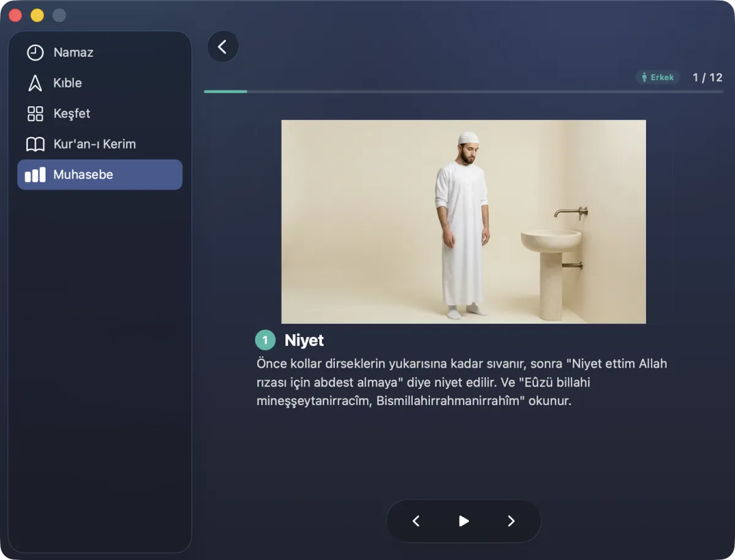Go back using the round chevron button
The image size is (735, 560).
[223, 47]
